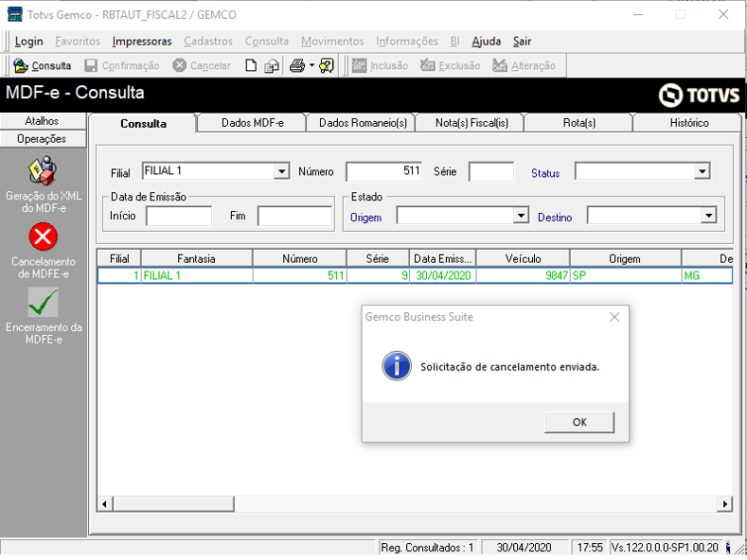This screenshot has width=747, height=560.
Task: Click the blue information icon in dialog
Action: point(397,366)
